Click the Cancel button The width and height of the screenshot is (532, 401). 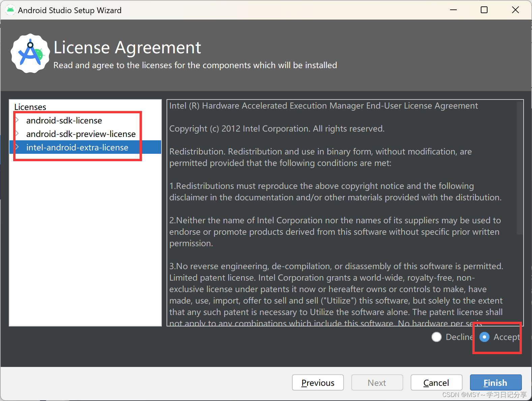pos(436,382)
